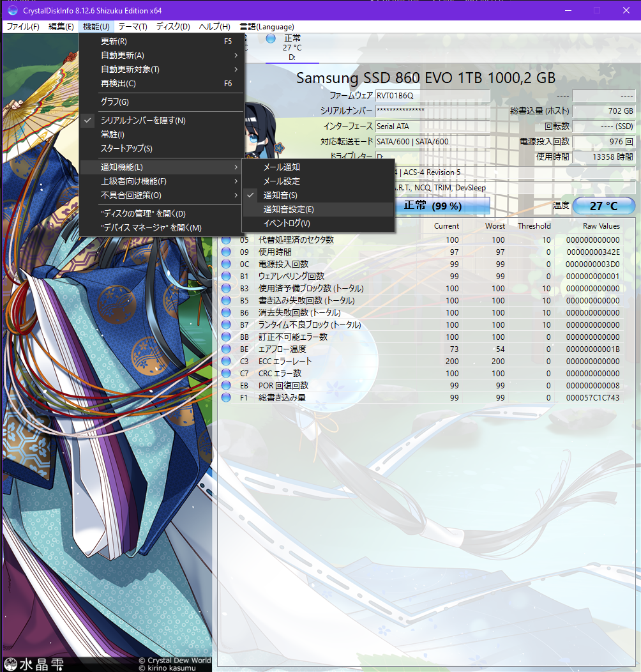The height and width of the screenshot is (672, 641).
Task: Open メール設定 mail settings
Action: [x=318, y=181]
